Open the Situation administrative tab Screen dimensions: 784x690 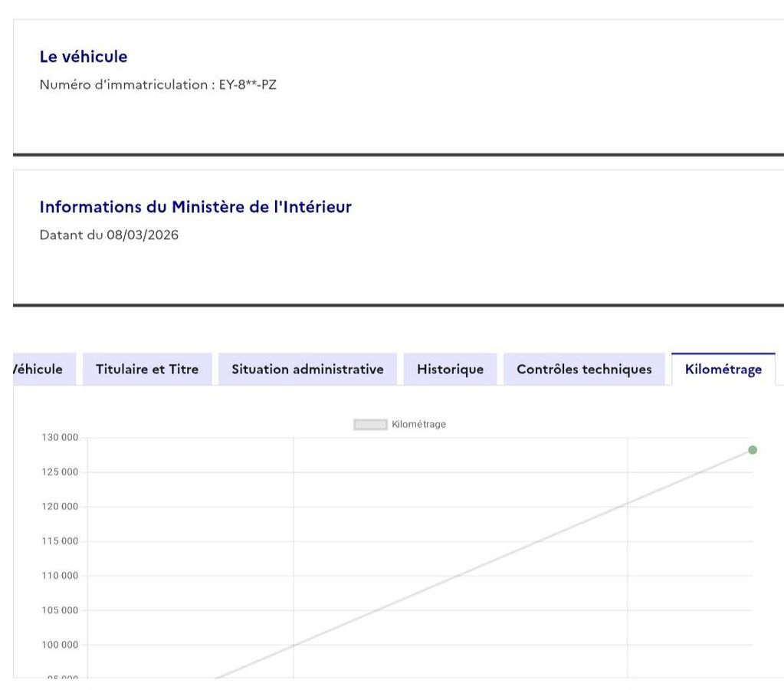click(307, 370)
